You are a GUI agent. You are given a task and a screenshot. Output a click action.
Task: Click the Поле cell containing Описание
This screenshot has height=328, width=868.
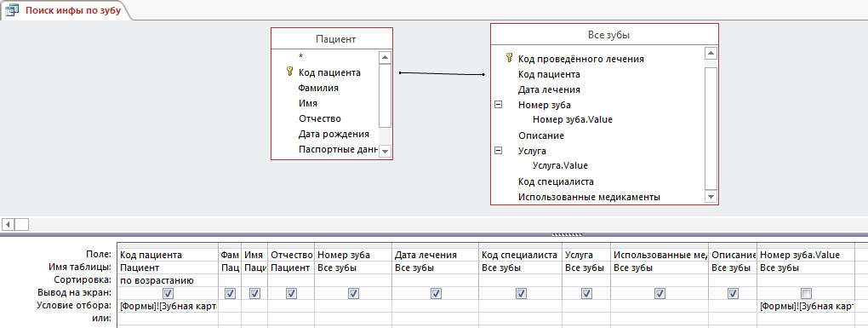click(x=733, y=255)
